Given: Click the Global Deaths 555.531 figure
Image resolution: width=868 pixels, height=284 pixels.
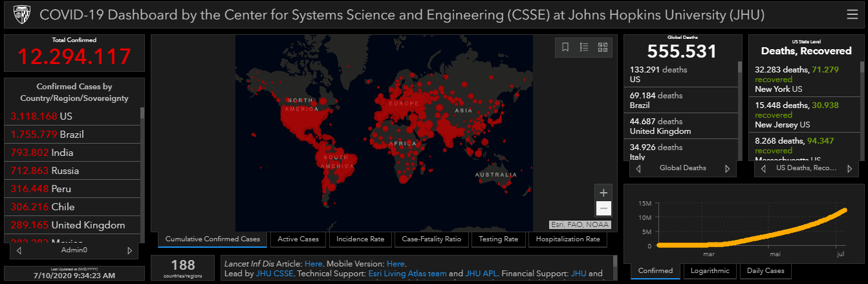Looking at the screenshot, I should [682, 51].
